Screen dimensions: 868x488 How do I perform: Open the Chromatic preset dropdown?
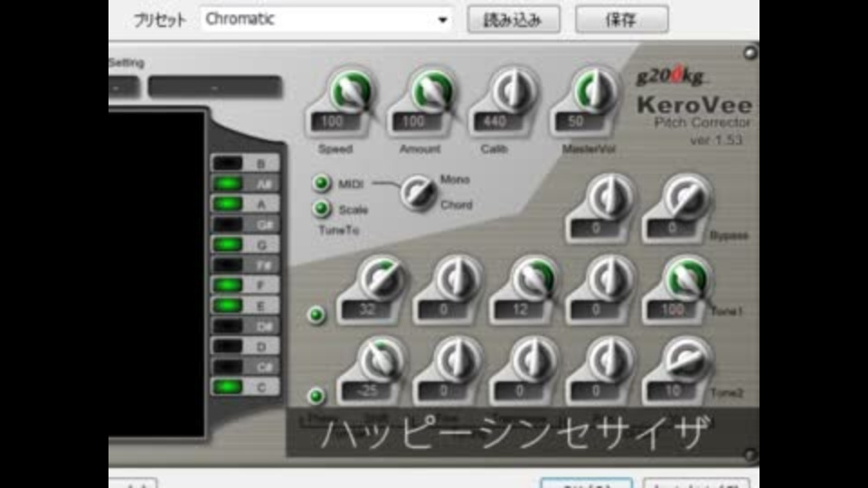[x=326, y=20]
